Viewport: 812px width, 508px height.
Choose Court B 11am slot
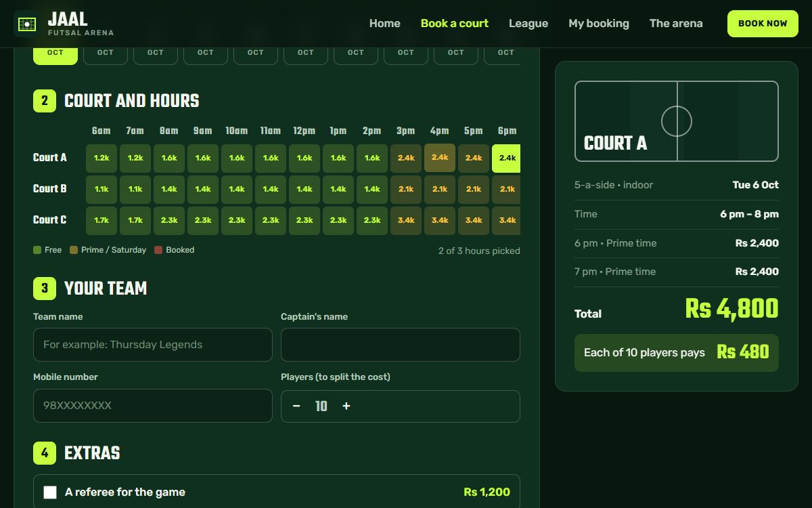click(x=271, y=189)
